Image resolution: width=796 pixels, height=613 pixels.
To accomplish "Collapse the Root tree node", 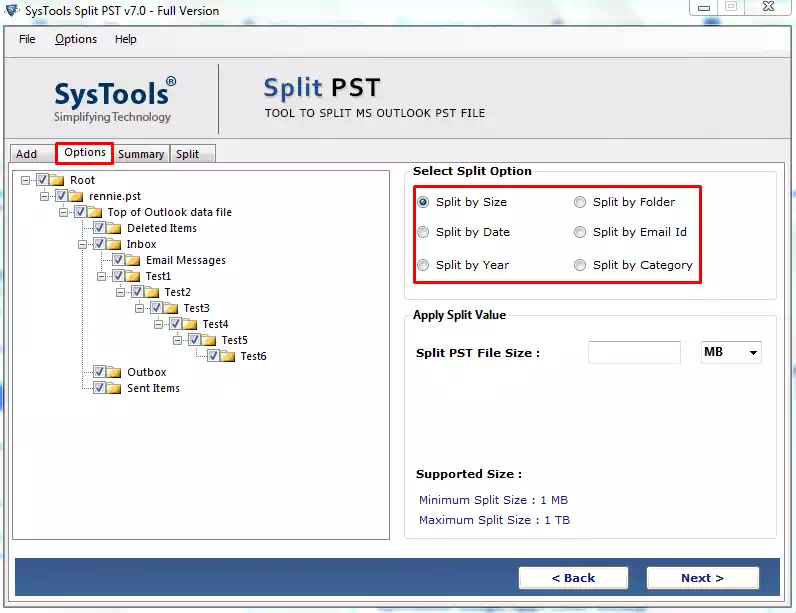I will coord(26,180).
